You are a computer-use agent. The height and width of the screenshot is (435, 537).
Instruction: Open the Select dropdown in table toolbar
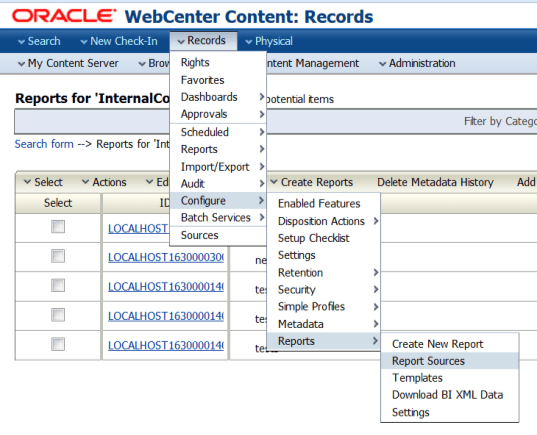tap(43, 182)
